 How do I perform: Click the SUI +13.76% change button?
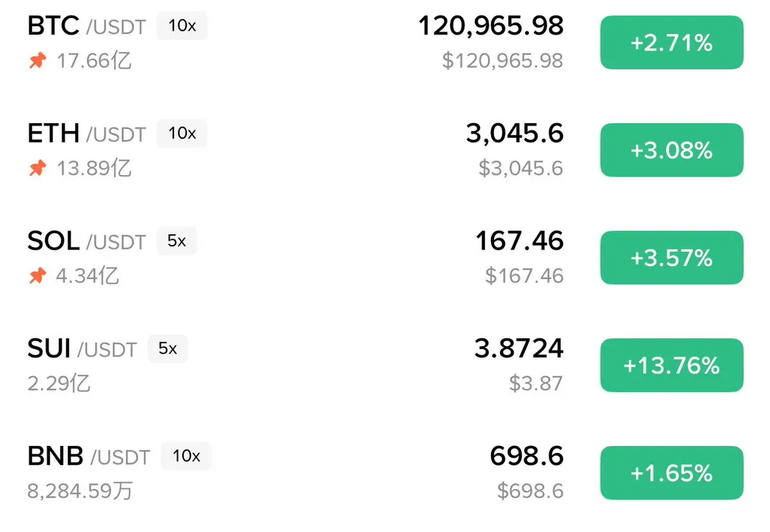click(x=672, y=366)
